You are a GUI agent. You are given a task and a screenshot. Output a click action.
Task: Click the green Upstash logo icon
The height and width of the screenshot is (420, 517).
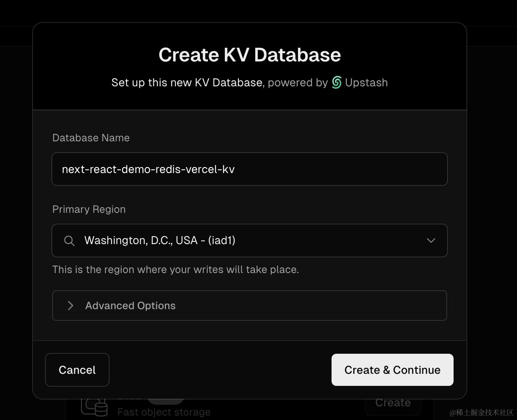336,82
